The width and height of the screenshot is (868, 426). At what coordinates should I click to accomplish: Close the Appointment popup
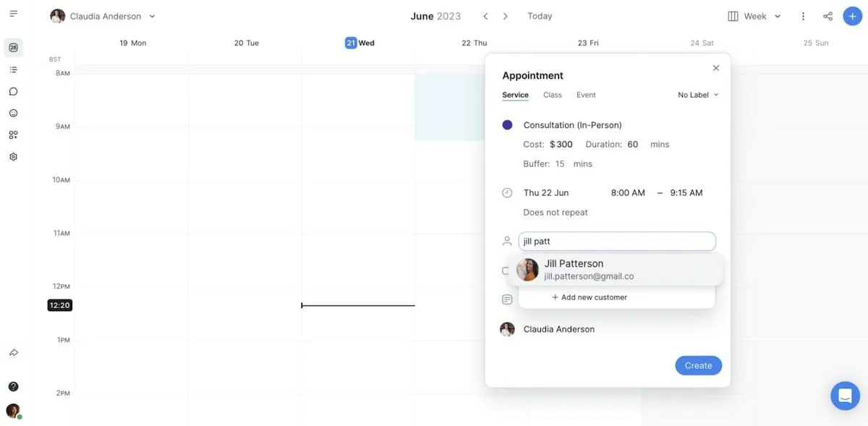point(716,68)
